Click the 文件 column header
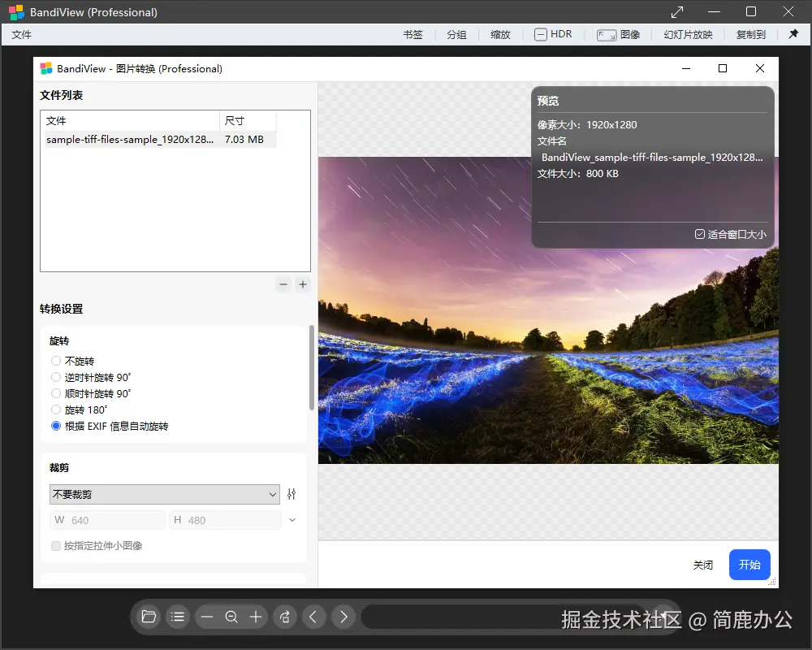The height and width of the screenshot is (650, 812). (x=132, y=121)
